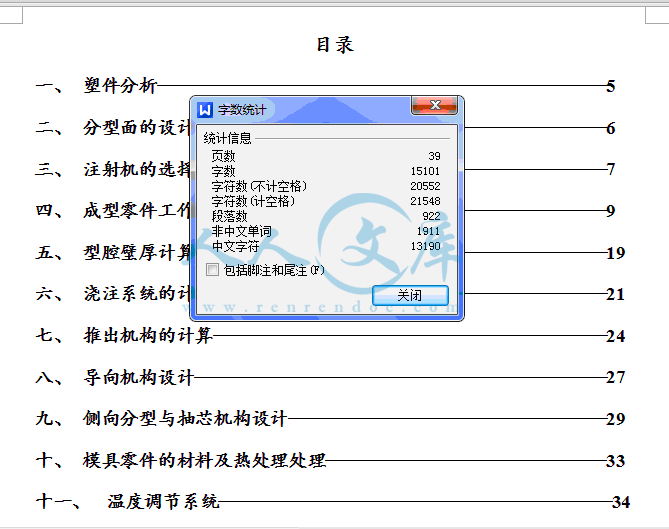
Task: Click page number 19 in contents
Action: 616,253
